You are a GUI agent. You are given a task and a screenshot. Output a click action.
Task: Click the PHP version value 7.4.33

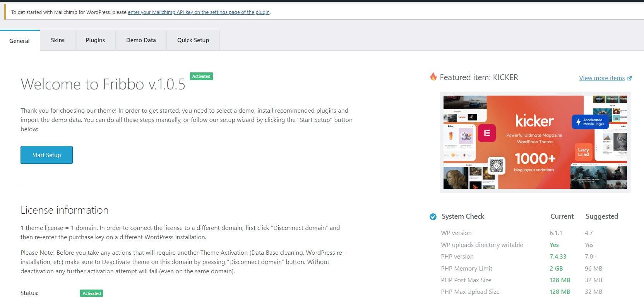[x=558, y=257]
